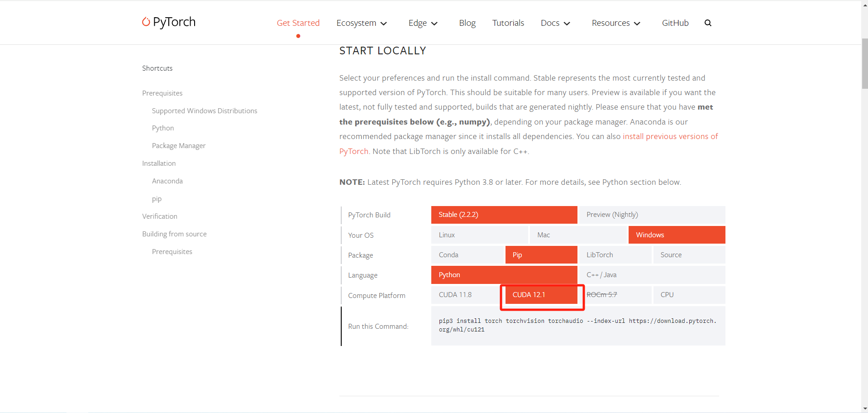
Task: Choose CPU compute platform
Action: (689, 295)
